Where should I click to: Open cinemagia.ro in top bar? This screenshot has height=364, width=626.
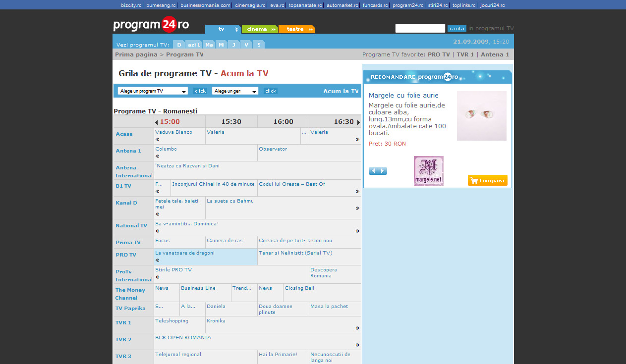pos(250,5)
